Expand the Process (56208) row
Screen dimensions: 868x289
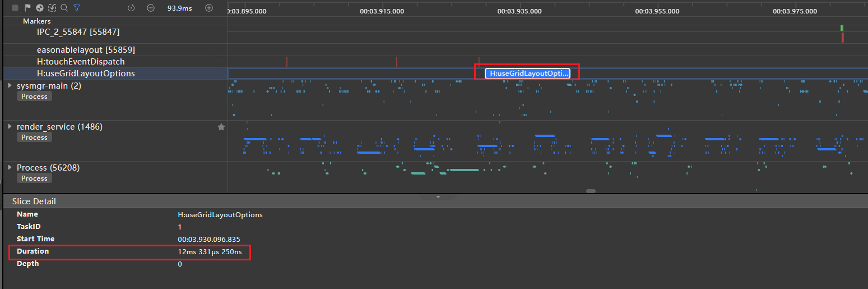click(x=10, y=168)
